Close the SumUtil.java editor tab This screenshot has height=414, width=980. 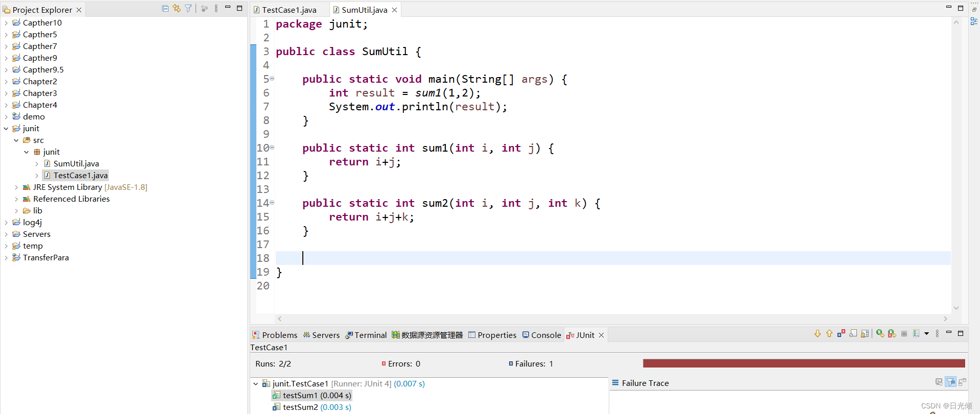tap(394, 10)
